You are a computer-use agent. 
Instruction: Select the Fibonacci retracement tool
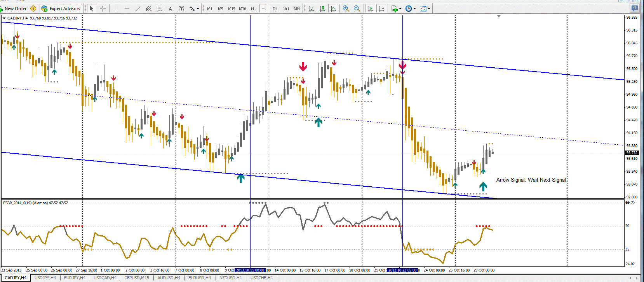click(159, 9)
